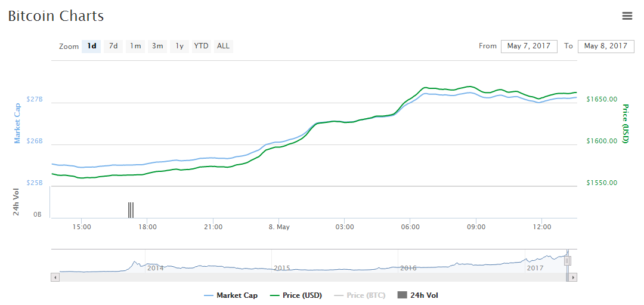This screenshot has width=644, height=305.
Task: Open the chart hamburger context menu
Action: point(627,16)
